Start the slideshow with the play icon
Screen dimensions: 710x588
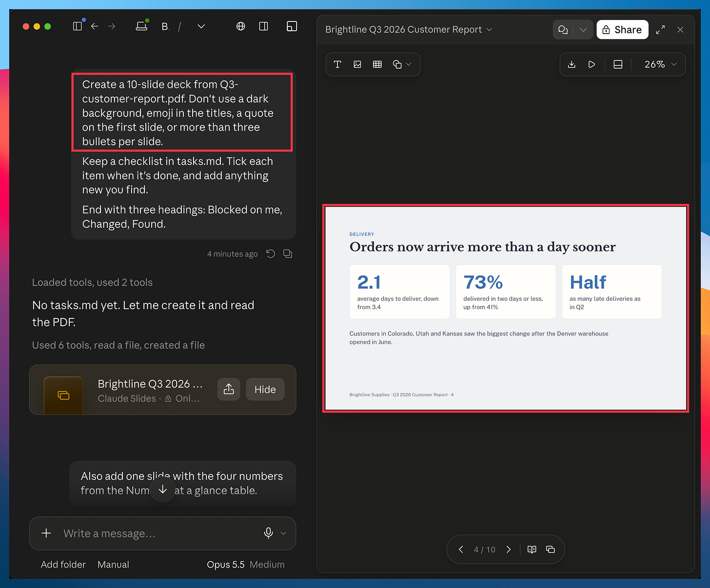click(x=592, y=64)
